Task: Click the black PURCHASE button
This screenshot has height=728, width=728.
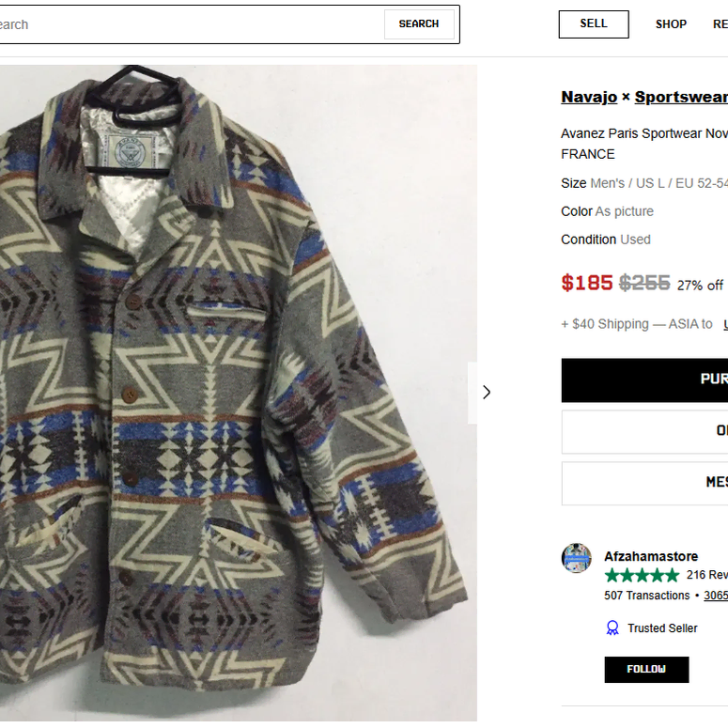Action: pyautogui.click(x=644, y=379)
